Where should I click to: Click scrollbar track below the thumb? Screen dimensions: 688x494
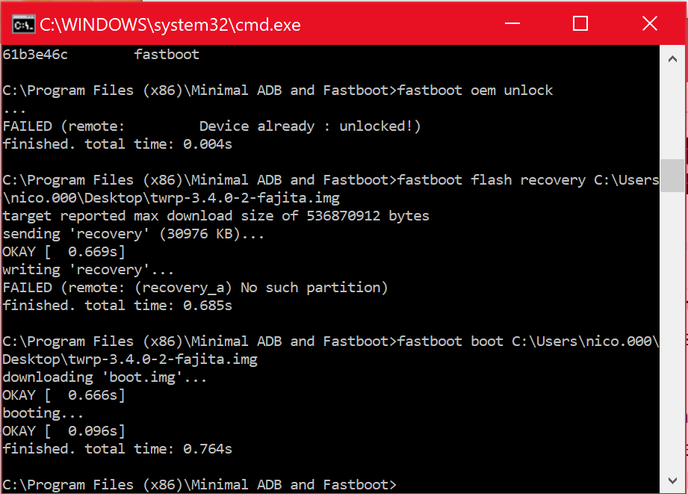[x=672, y=329]
